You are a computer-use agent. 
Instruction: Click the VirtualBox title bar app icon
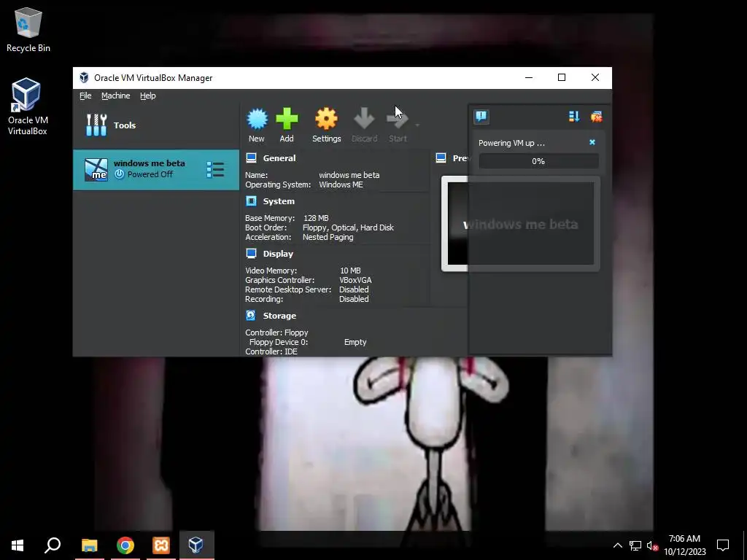pyautogui.click(x=85, y=77)
